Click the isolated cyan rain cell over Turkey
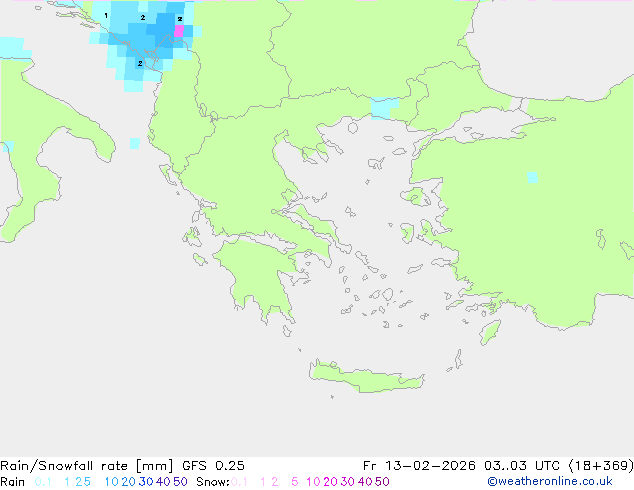 (533, 177)
